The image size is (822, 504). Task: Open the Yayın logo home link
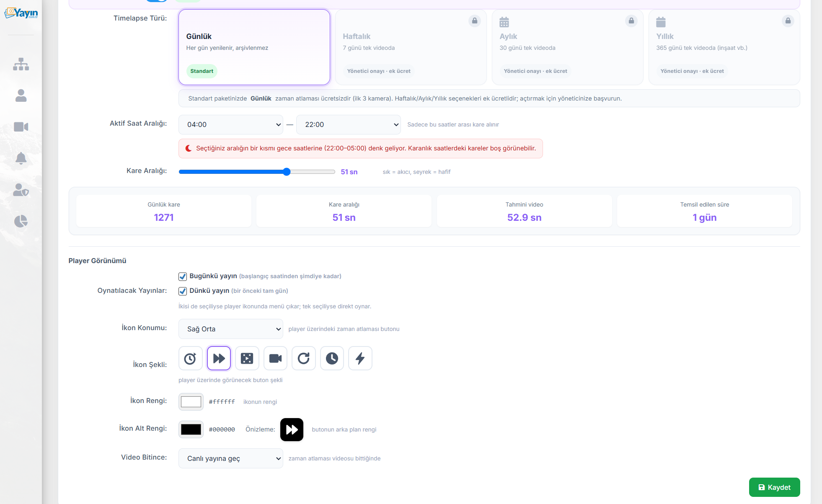tap(21, 13)
